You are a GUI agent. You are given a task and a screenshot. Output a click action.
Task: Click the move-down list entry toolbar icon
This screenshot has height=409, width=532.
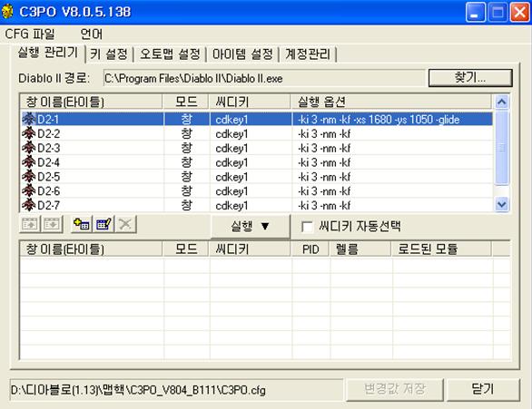pos(52,224)
